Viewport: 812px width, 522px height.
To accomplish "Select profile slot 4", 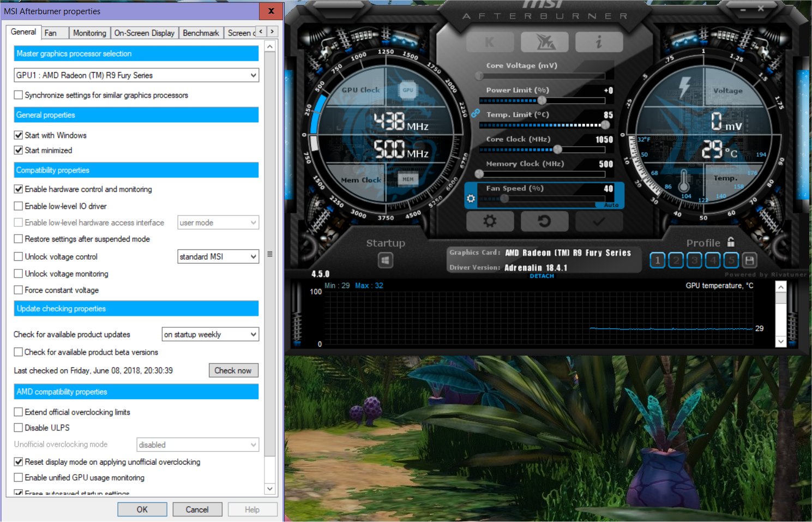I will 713,260.
